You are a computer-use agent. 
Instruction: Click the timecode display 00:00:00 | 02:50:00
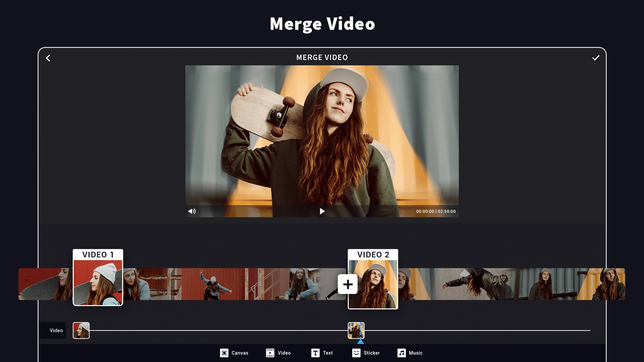[x=436, y=212]
